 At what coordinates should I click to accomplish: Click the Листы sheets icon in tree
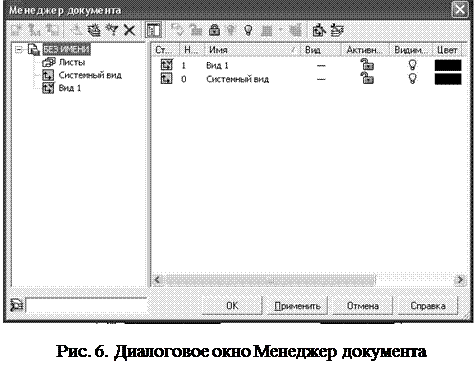[x=49, y=62]
